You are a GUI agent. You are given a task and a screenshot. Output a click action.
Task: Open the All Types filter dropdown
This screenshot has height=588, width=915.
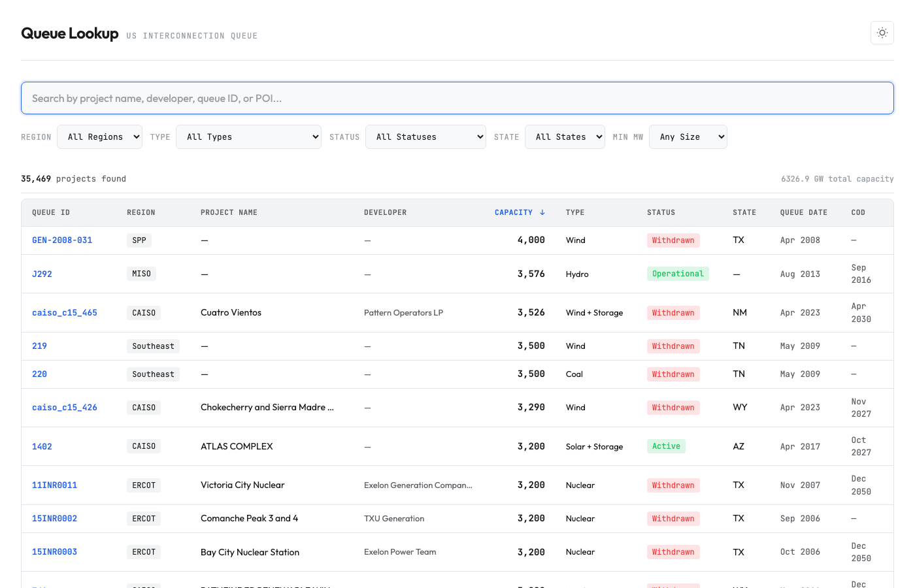click(248, 137)
